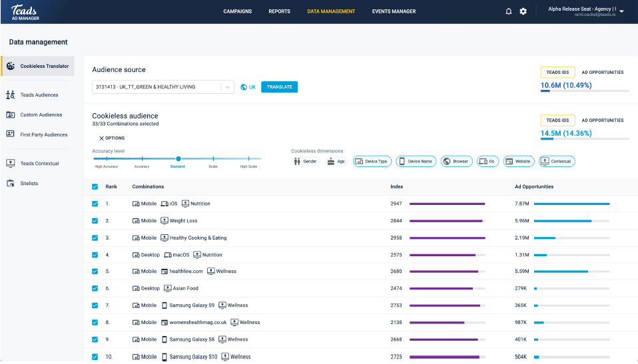
Task: Click the UK globe icon
Action: point(244,87)
